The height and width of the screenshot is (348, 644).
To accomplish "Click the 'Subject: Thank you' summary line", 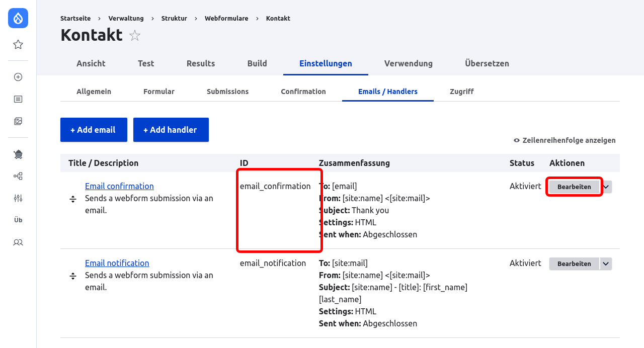I will pyautogui.click(x=354, y=210).
